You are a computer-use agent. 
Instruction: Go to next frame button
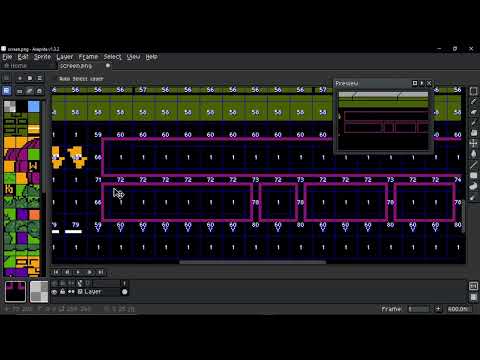[89, 272]
